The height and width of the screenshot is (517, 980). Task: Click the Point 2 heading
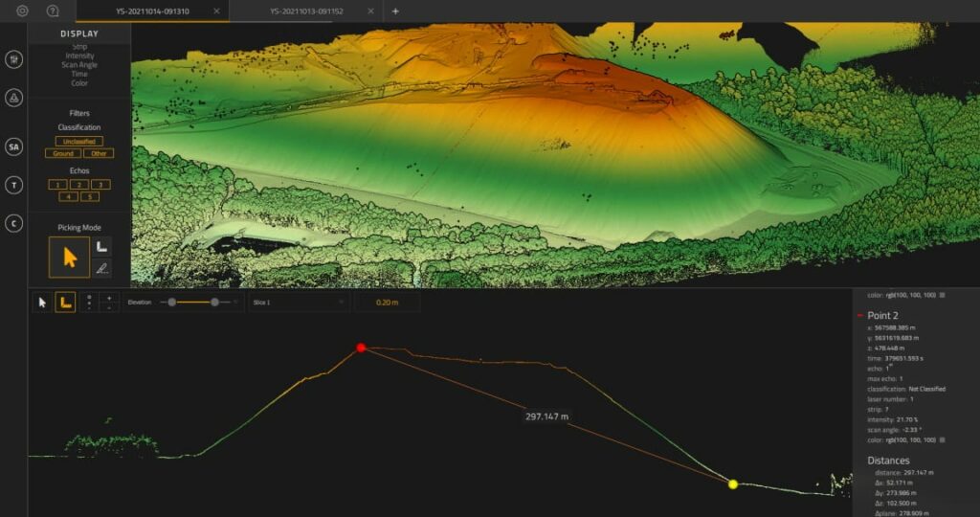883,316
